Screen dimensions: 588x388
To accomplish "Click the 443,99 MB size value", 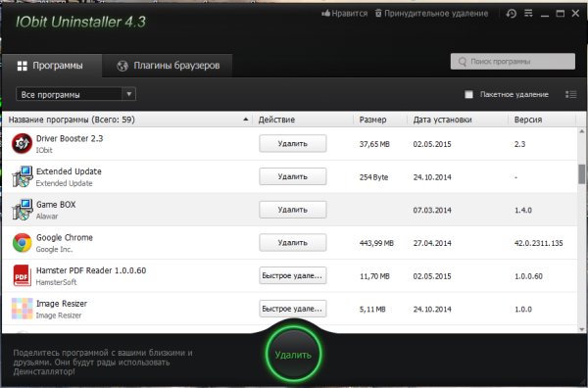I will pos(376,243).
